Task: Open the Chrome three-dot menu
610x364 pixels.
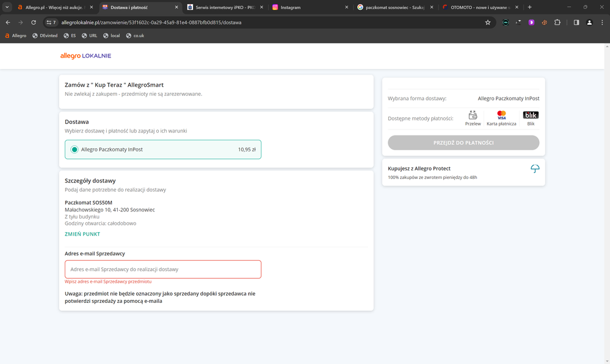Action: pos(602,23)
